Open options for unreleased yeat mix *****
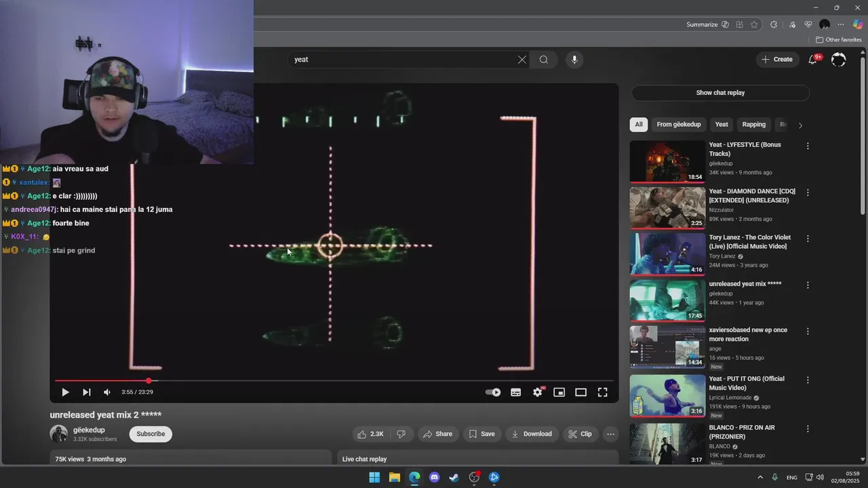Image resolution: width=868 pixels, height=488 pixels. point(808,285)
